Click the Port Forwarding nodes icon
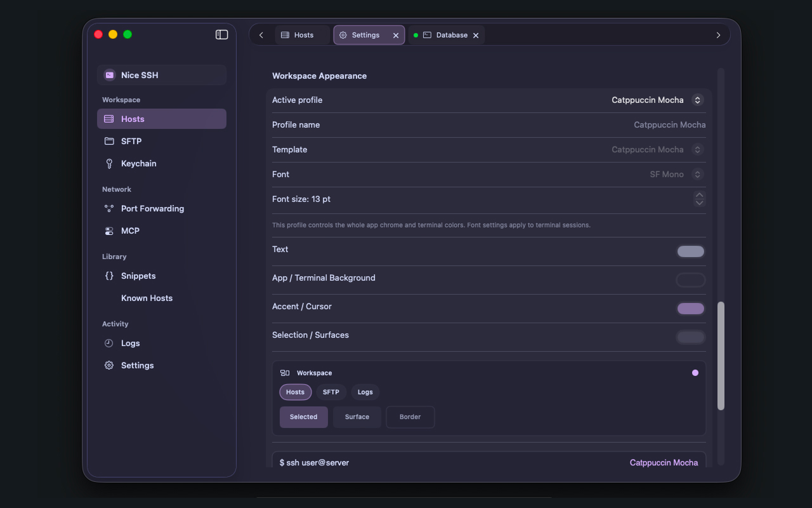Image resolution: width=812 pixels, height=508 pixels. pyautogui.click(x=109, y=208)
